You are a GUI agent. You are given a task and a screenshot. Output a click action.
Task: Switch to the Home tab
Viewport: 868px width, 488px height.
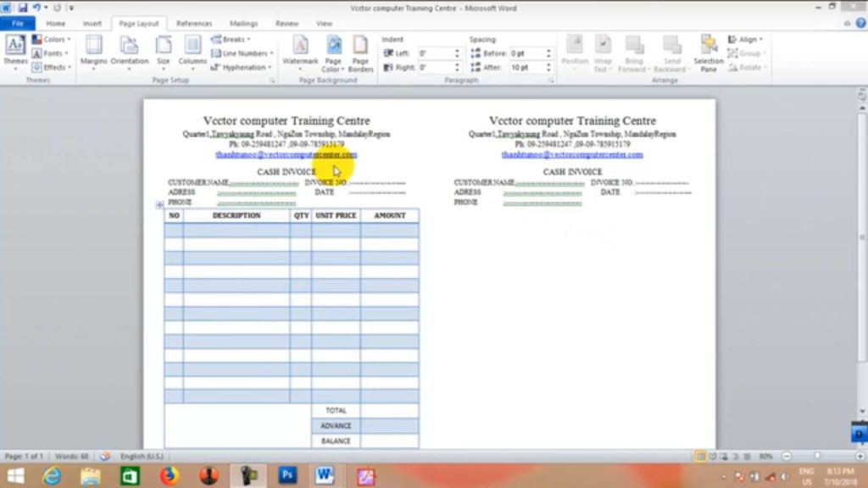point(55,23)
